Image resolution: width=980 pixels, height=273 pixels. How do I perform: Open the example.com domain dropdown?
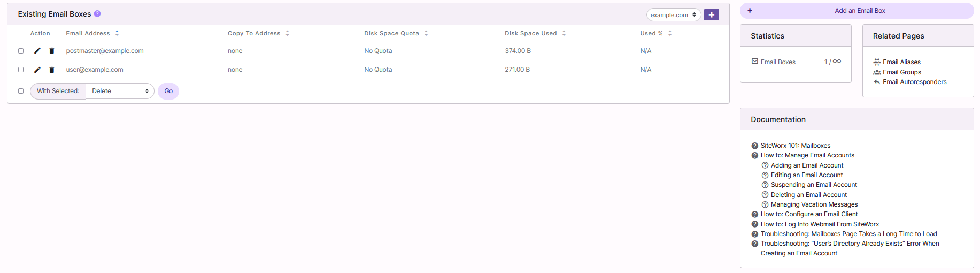pyautogui.click(x=673, y=15)
